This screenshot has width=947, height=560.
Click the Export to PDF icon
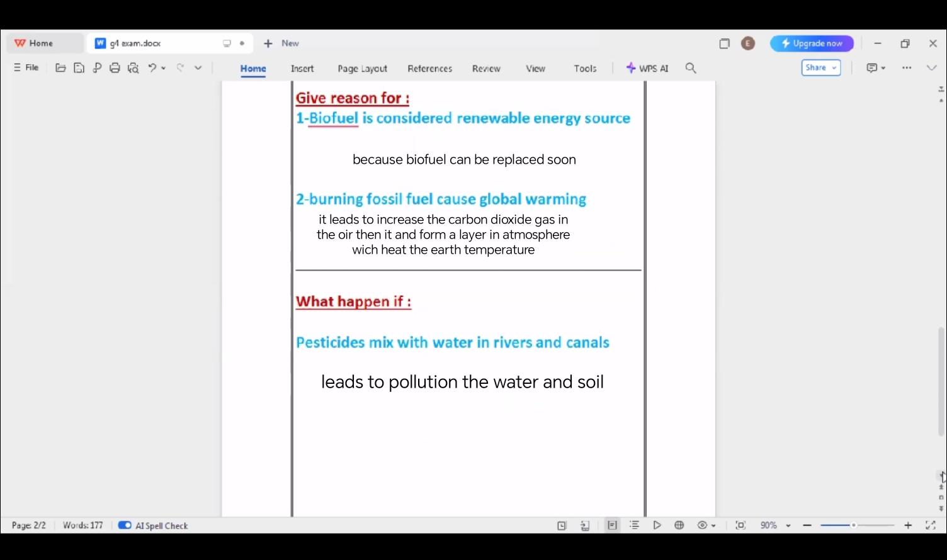click(x=97, y=68)
